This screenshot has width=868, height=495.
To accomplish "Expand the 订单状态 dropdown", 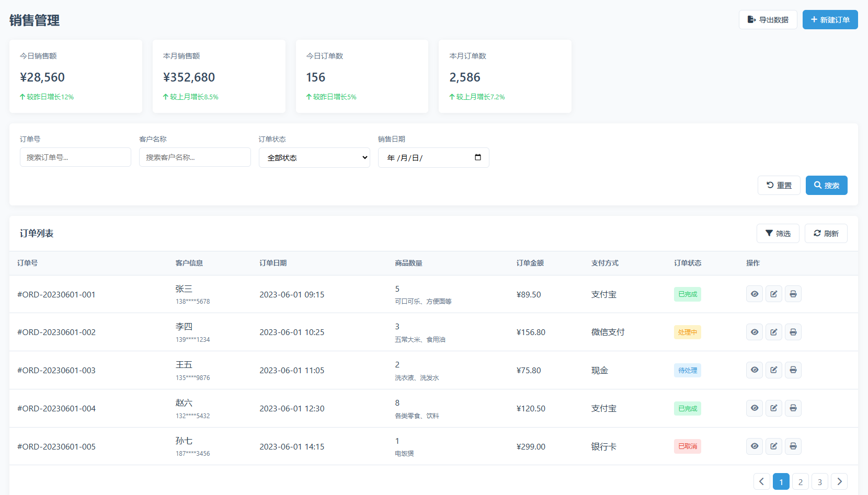I will (314, 157).
